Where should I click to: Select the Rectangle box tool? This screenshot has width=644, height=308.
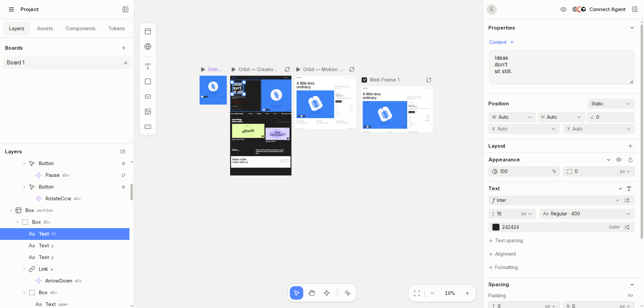(x=148, y=82)
